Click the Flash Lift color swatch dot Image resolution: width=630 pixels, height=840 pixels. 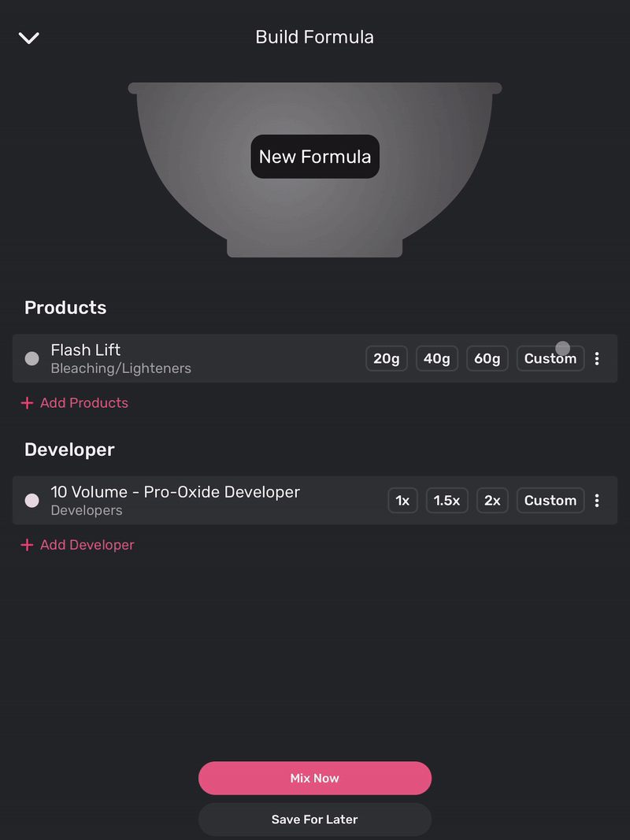pyautogui.click(x=32, y=359)
